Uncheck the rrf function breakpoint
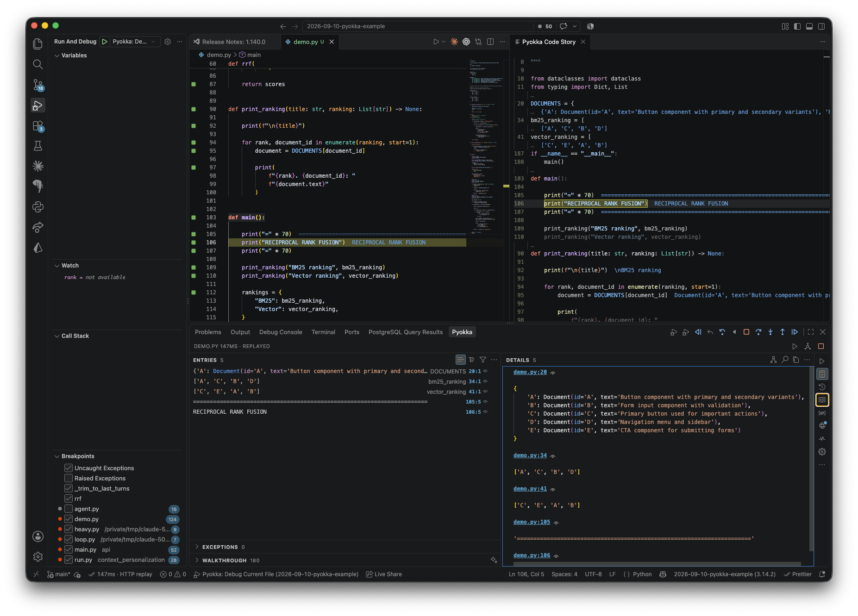 (69, 498)
